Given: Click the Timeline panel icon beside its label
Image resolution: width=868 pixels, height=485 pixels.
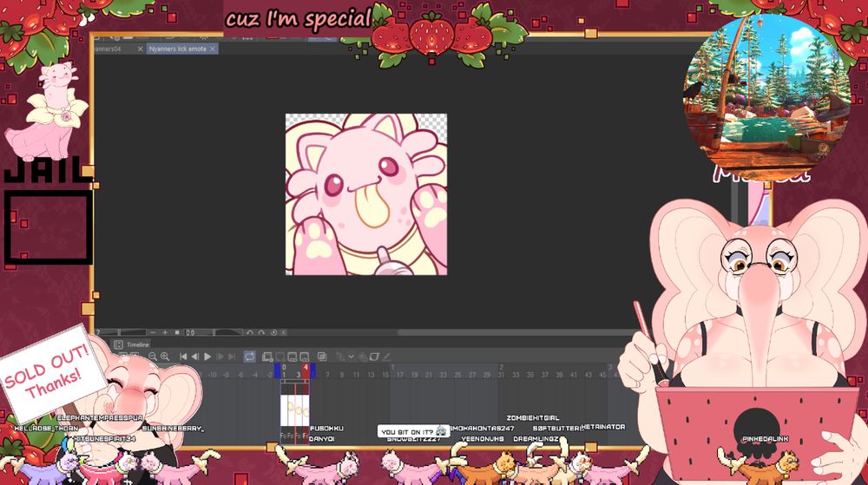Looking at the screenshot, I should (x=118, y=344).
